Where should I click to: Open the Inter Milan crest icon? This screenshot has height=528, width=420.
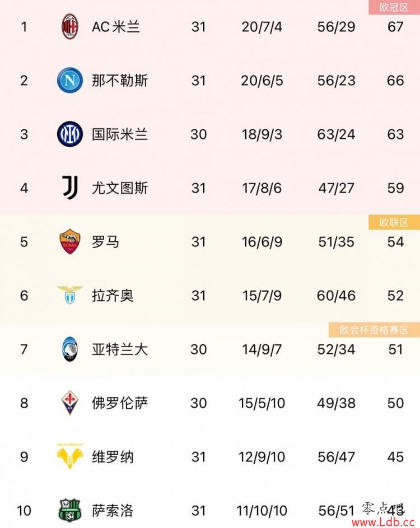coord(69,134)
